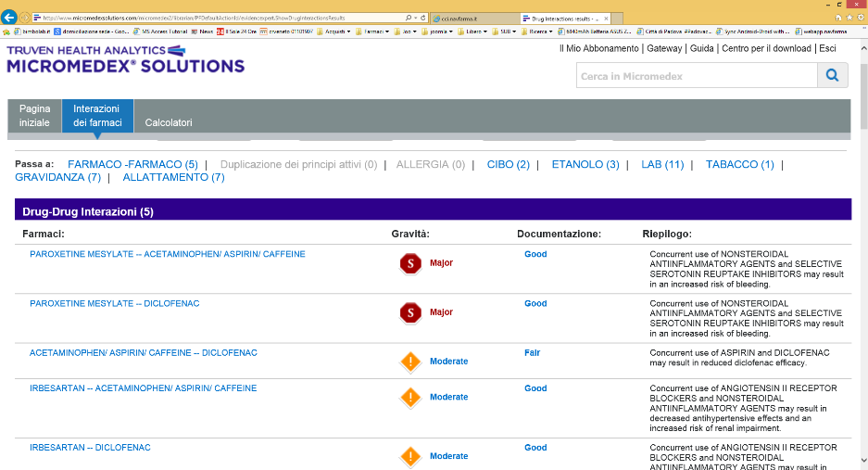Switch to the cci.navfarma.it browser tab

(x=471, y=18)
